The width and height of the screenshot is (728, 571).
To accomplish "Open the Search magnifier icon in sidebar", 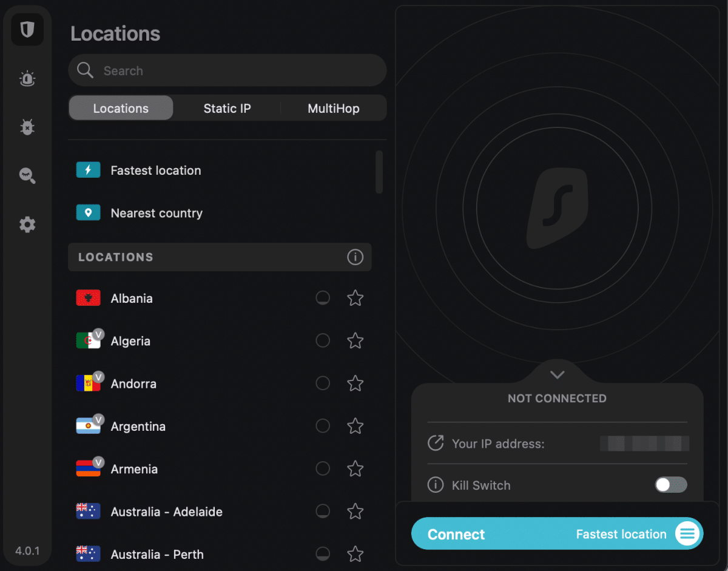I will [27, 176].
